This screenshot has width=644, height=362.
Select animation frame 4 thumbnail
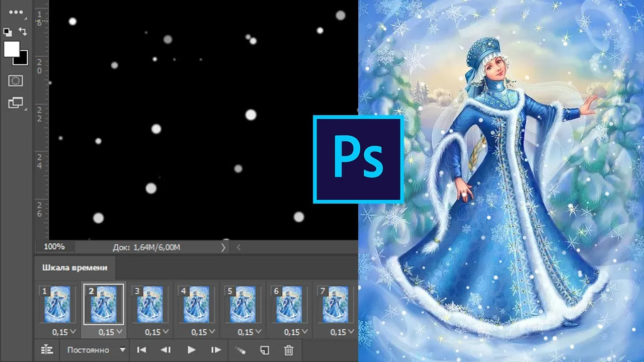196,305
